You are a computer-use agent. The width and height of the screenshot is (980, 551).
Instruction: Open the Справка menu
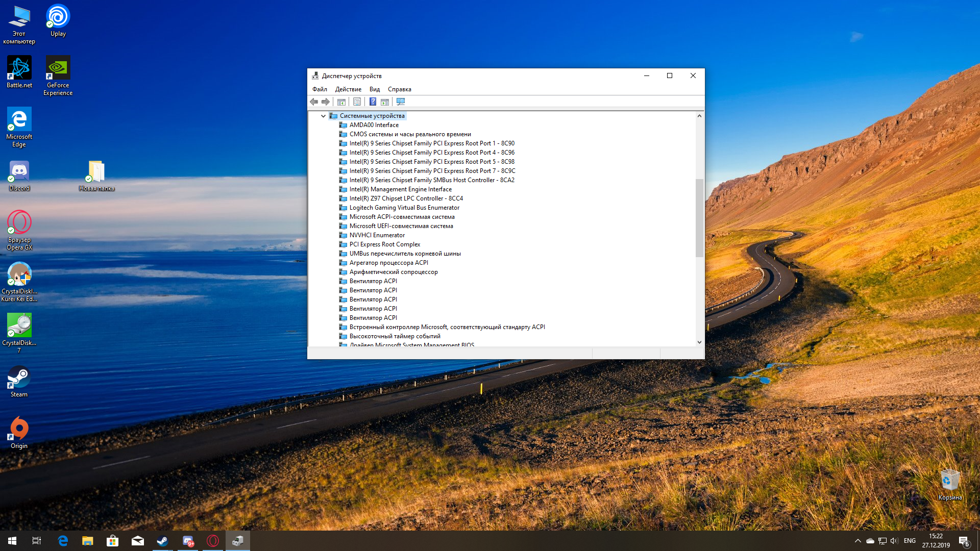pos(399,89)
